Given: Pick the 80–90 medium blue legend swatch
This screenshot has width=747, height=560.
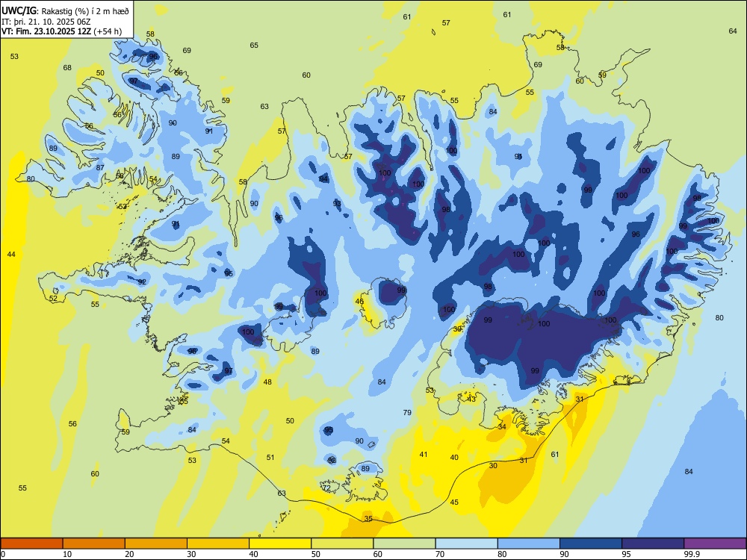Looking at the screenshot, I should tap(529, 544).
